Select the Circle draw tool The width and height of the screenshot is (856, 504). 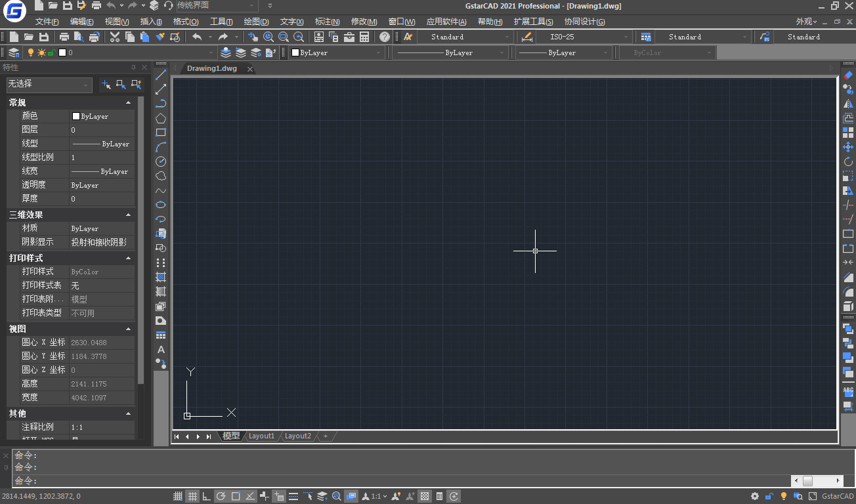point(161,161)
